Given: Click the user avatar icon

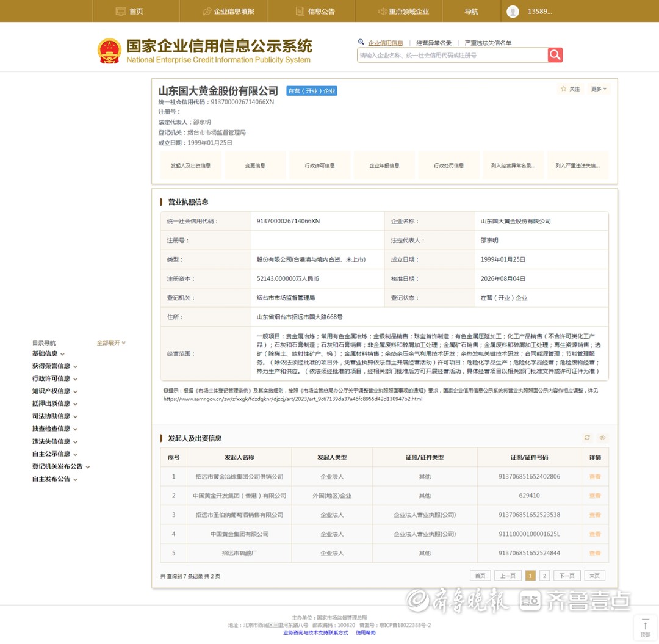Looking at the screenshot, I should click(513, 12).
